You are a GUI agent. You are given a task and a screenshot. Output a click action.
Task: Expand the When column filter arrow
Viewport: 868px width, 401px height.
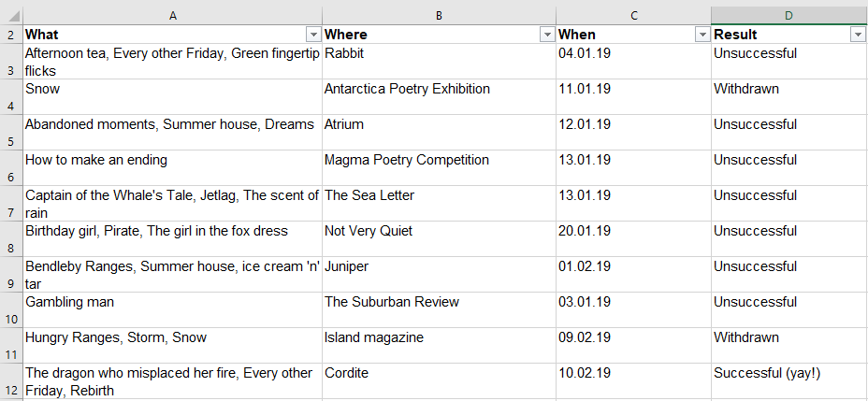702,35
